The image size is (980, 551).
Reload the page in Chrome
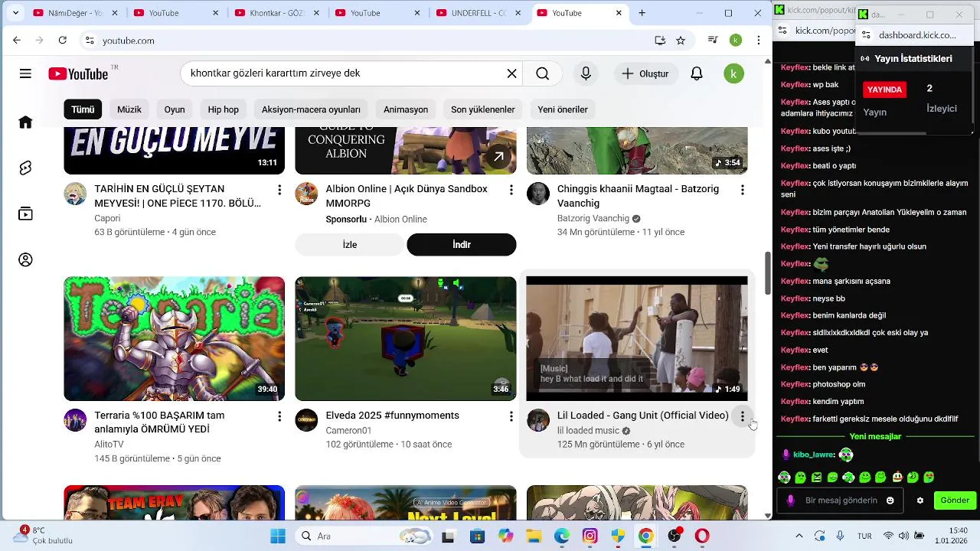(63, 41)
